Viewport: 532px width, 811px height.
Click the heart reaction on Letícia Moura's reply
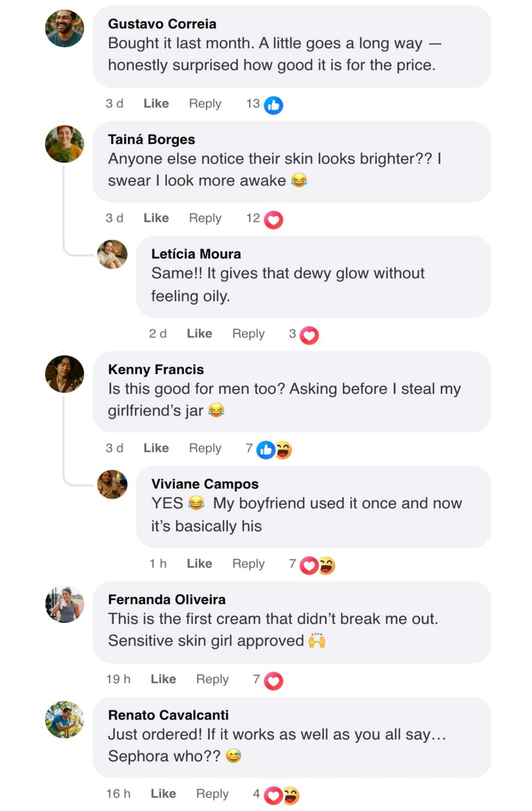(x=309, y=335)
